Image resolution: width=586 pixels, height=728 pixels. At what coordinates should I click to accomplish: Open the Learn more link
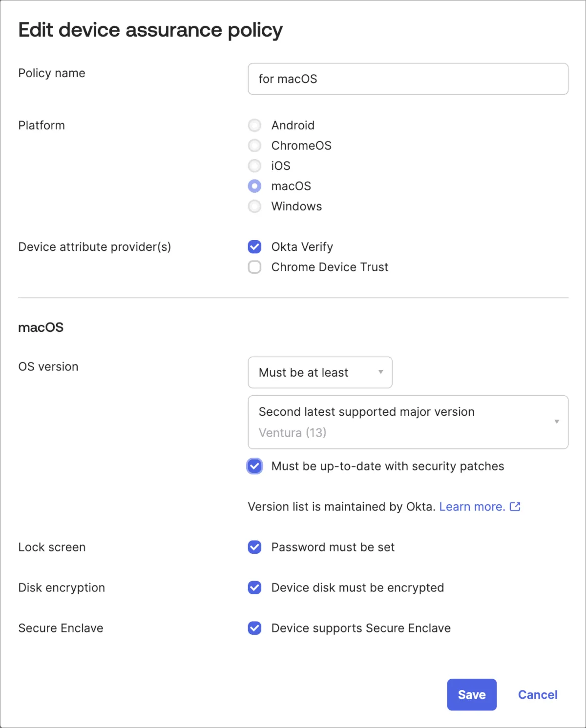pos(472,506)
